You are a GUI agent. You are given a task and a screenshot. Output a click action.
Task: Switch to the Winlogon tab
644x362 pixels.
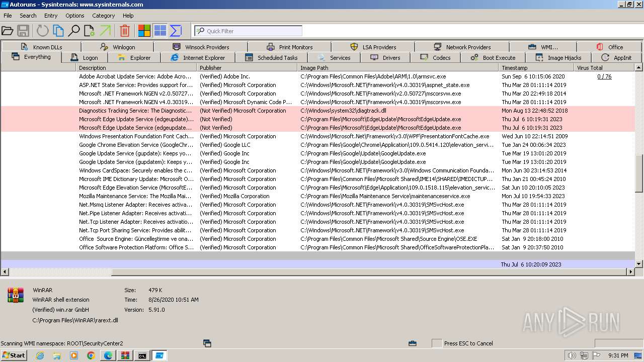click(x=117, y=47)
